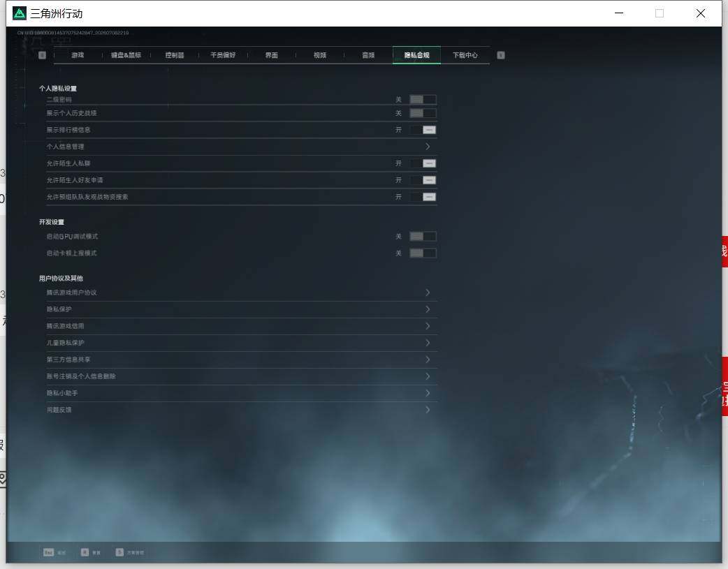The image size is (728, 569).
Task: Expand the 隐私保护 row arrow
Action: pos(428,309)
